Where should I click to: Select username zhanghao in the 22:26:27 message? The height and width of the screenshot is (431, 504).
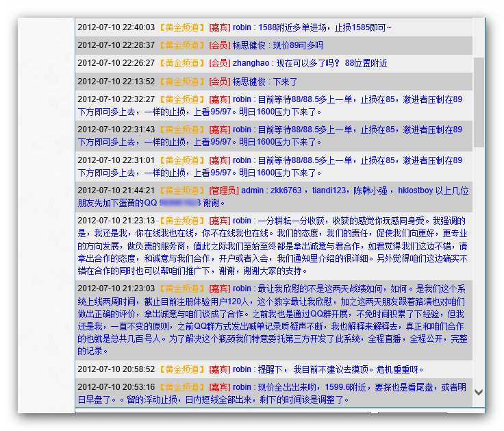point(251,63)
